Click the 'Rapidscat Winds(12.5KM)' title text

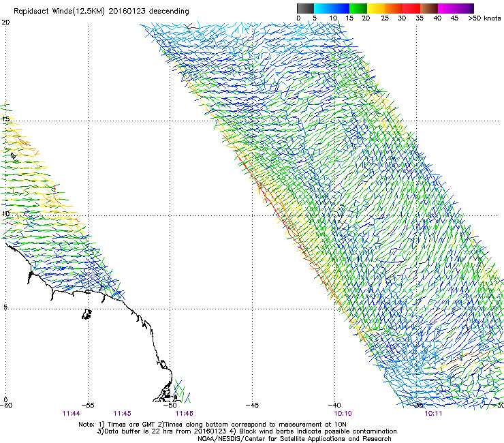[59, 12]
